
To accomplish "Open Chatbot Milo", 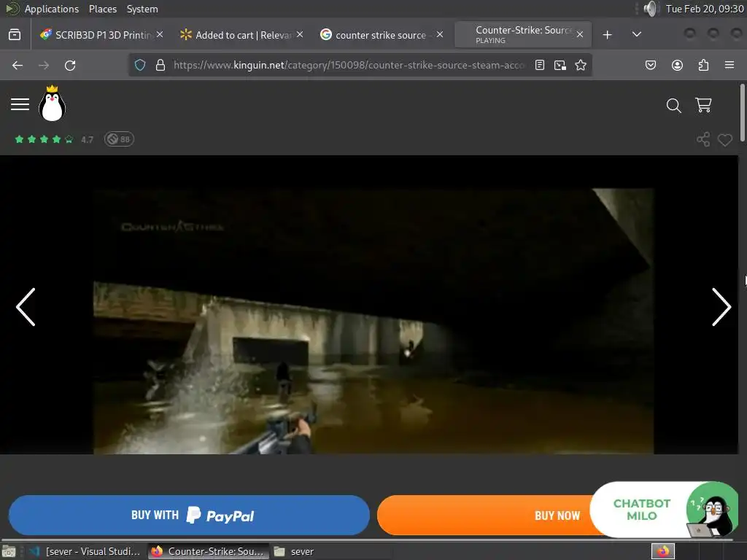I will tap(664, 510).
